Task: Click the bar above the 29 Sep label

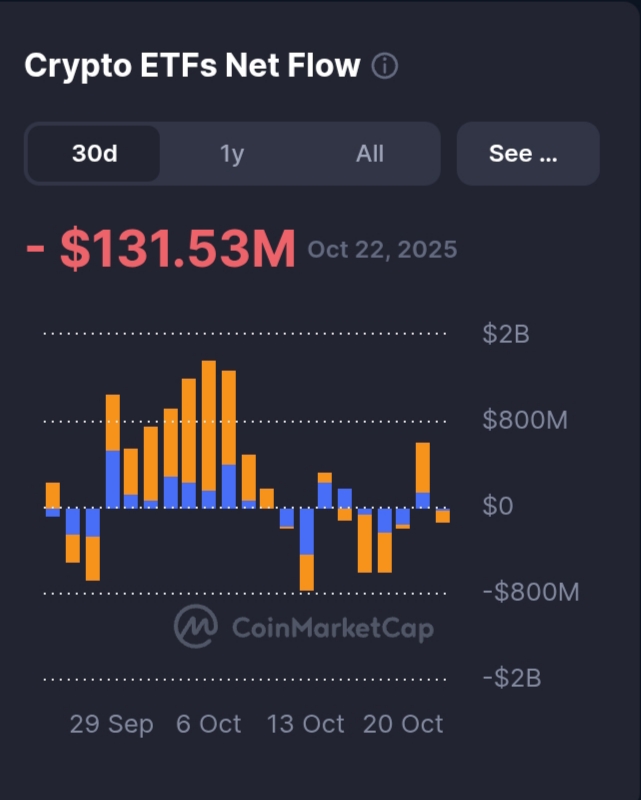Action: pyautogui.click(x=113, y=450)
